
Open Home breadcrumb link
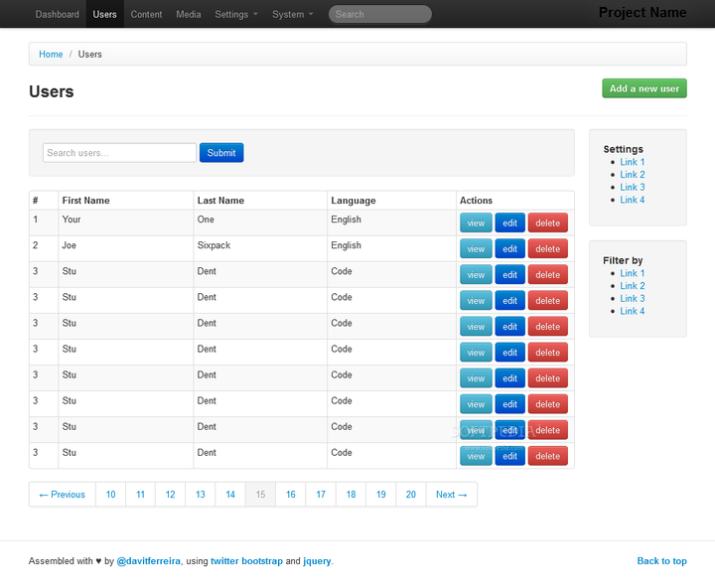coord(51,55)
